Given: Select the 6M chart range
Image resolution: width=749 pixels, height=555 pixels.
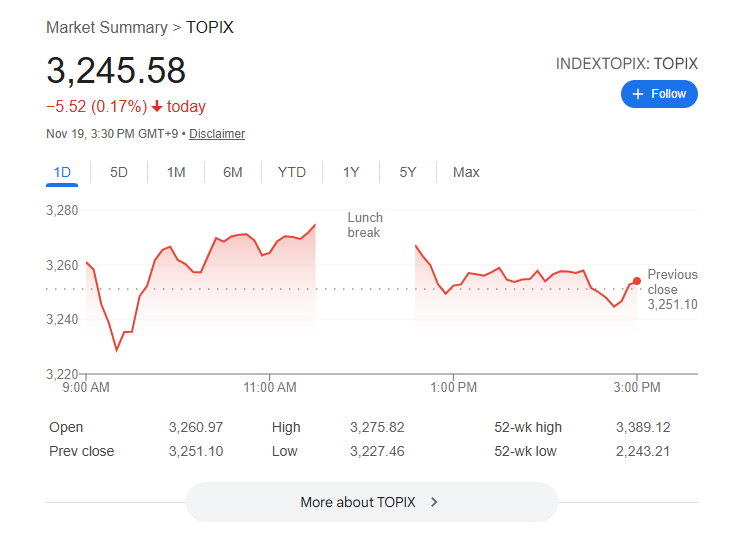Looking at the screenshot, I should tap(233, 172).
